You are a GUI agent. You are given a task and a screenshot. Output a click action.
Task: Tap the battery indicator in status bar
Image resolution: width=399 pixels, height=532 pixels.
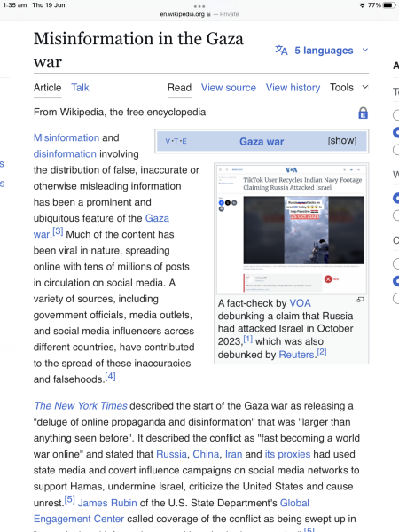click(x=388, y=5)
